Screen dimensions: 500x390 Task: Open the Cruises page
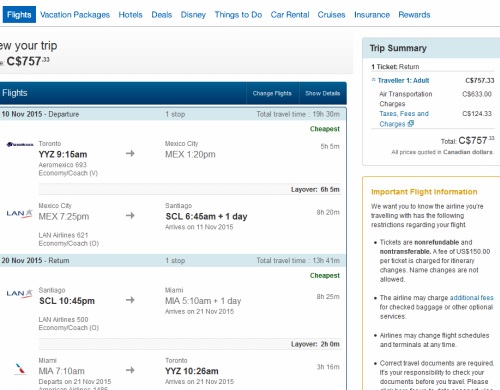[x=331, y=15]
